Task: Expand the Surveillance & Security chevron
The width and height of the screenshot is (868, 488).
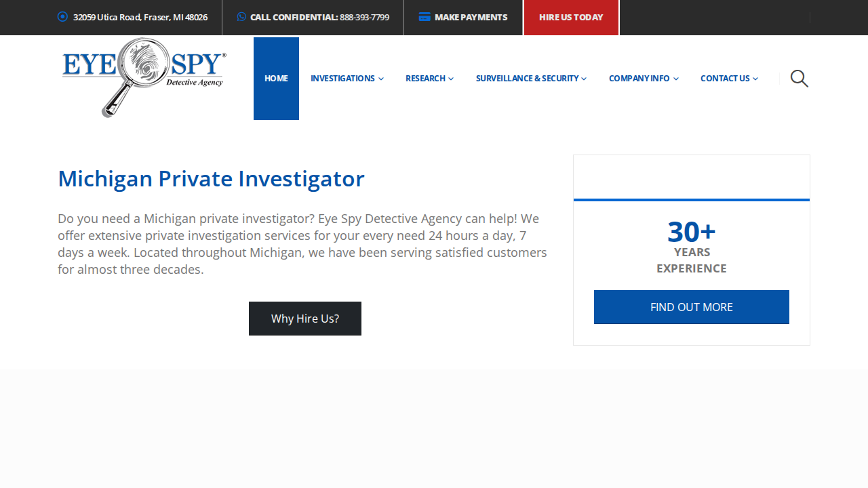Action: coord(584,79)
